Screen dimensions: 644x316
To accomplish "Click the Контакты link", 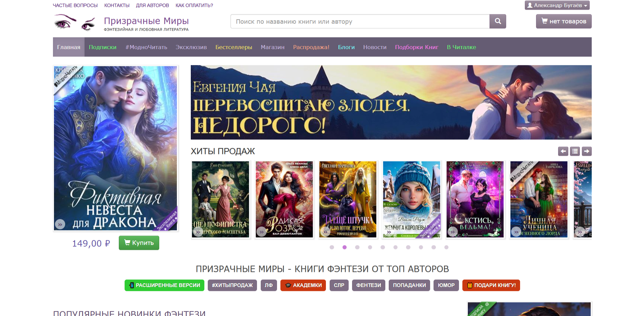I will [117, 5].
